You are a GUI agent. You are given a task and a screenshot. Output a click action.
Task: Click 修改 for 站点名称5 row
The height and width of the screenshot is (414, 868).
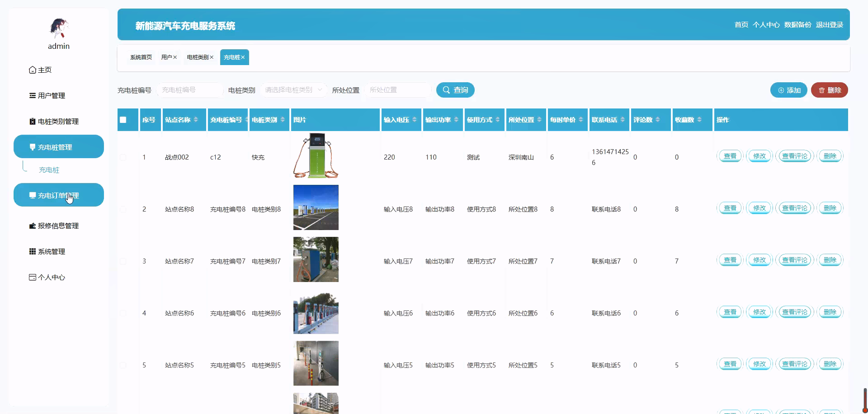[x=759, y=364]
